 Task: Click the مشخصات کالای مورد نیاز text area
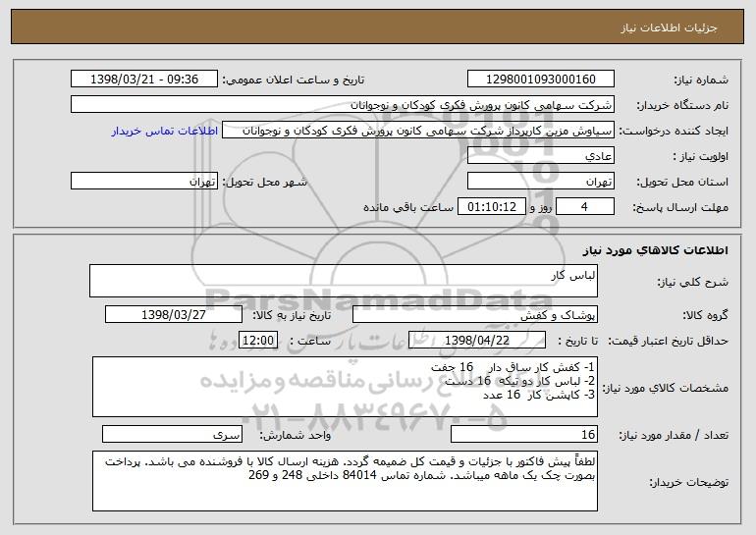coord(345,387)
